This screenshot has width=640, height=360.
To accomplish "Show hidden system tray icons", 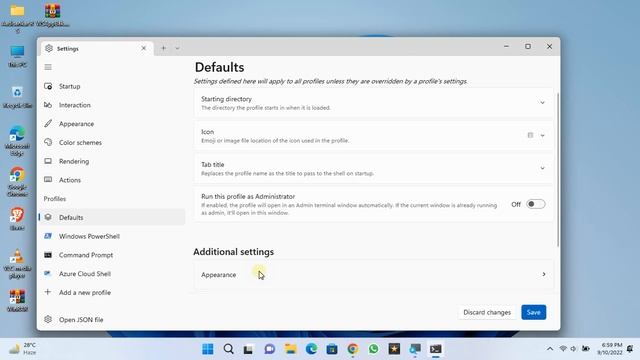I will (550, 349).
